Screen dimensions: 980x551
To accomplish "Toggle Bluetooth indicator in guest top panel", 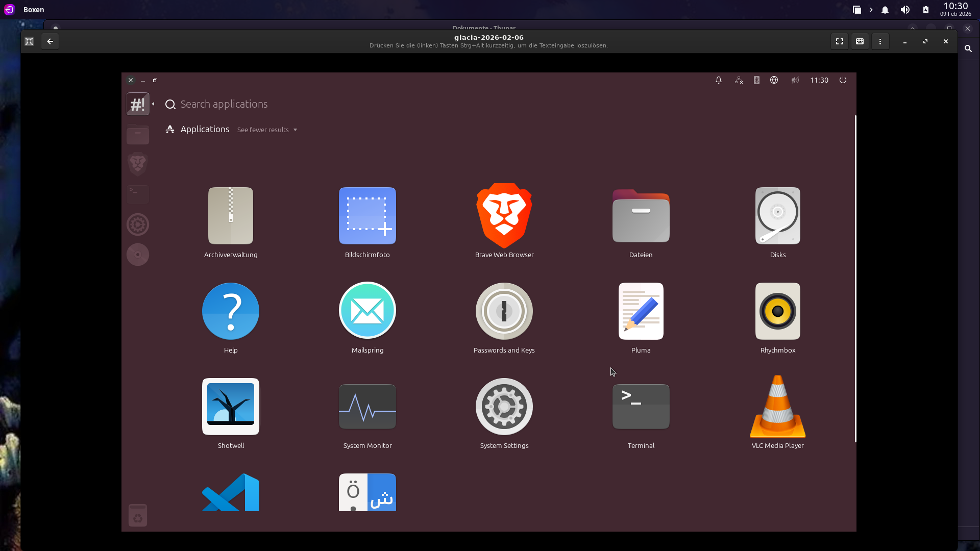I will click(x=756, y=80).
